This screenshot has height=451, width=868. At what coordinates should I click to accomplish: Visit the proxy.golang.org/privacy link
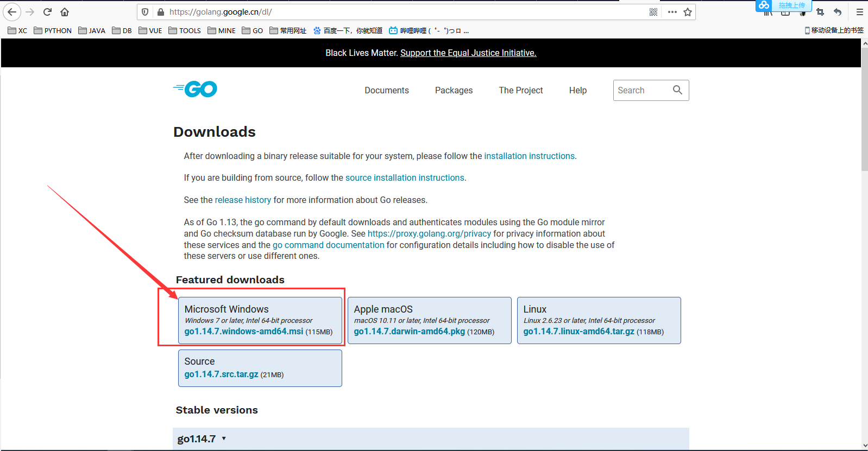click(429, 233)
